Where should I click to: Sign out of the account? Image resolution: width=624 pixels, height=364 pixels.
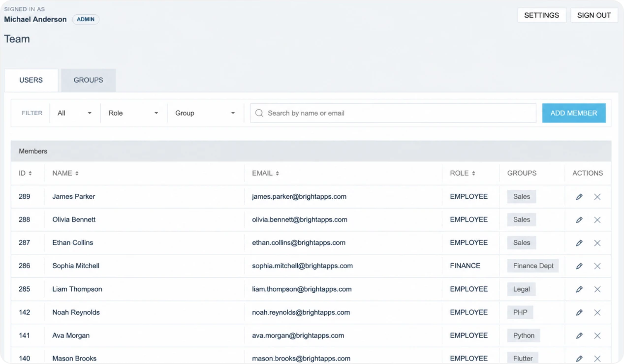tap(594, 15)
